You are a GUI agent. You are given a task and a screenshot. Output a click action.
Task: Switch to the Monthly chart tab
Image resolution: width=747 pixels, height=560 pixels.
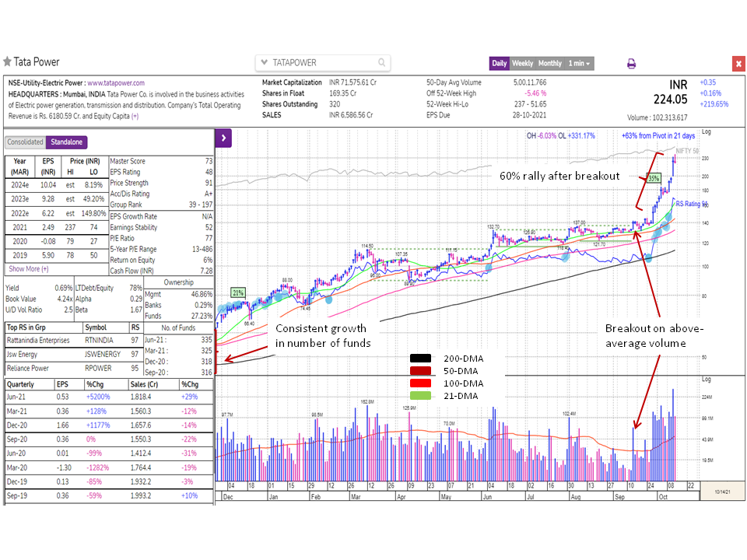tap(550, 63)
